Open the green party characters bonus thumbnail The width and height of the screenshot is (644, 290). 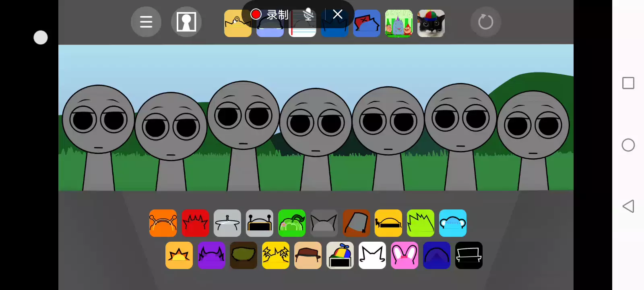coord(399,23)
